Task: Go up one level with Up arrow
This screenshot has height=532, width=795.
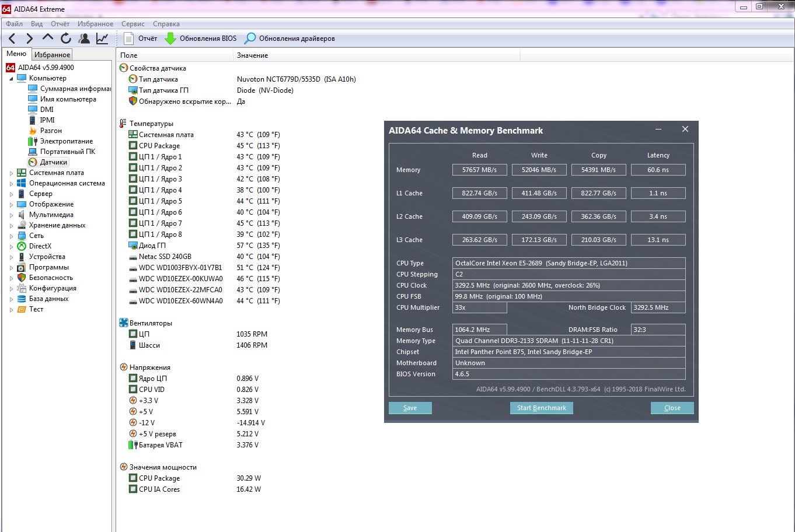Action: pyautogui.click(x=48, y=38)
